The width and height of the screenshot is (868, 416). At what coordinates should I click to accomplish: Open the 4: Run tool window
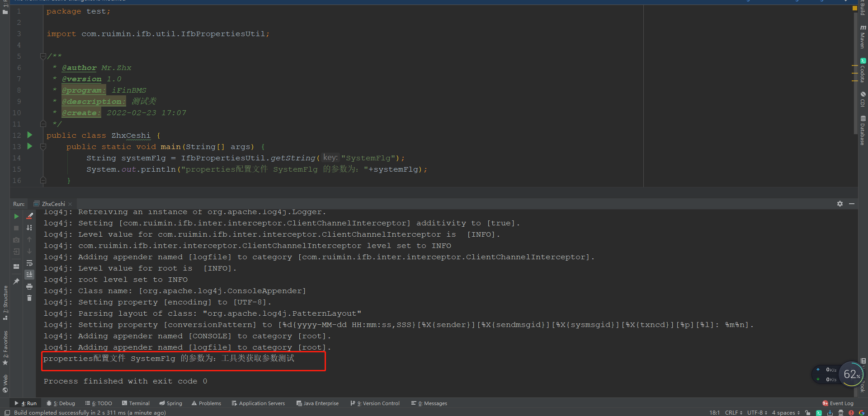(x=26, y=403)
